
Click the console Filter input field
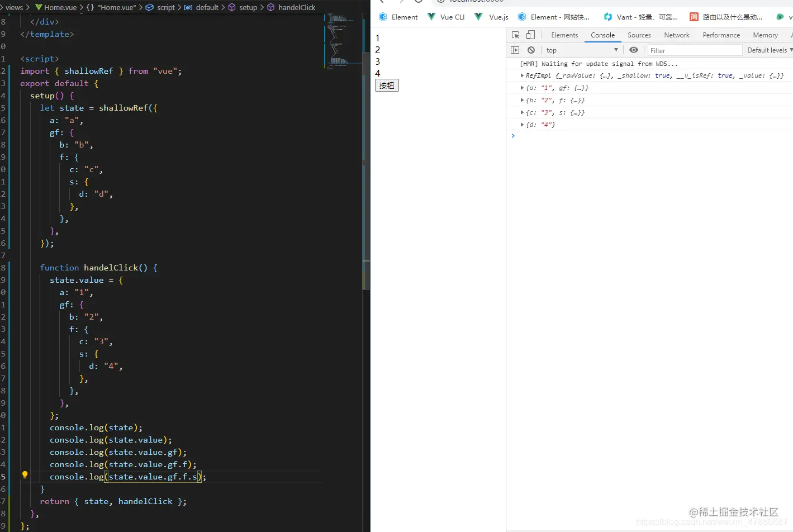694,50
